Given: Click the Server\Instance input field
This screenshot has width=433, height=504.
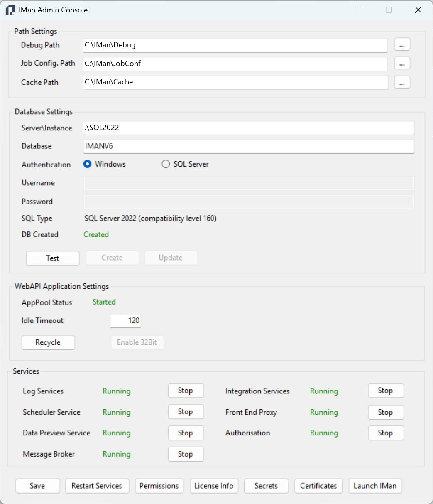Looking at the screenshot, I should click(x=249, y=128).
